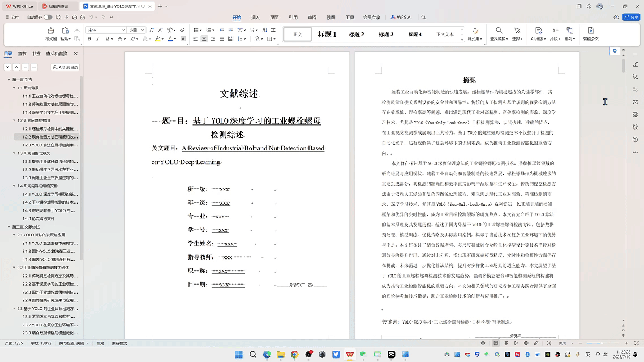Switch to the 插入 ribbon tab
Image resolution: width=644 pixels, height=362 pixels.
point(255,18)
